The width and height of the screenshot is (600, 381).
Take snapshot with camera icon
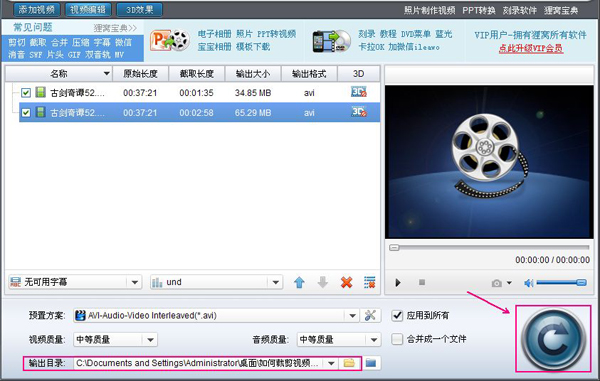pos(497,283)
